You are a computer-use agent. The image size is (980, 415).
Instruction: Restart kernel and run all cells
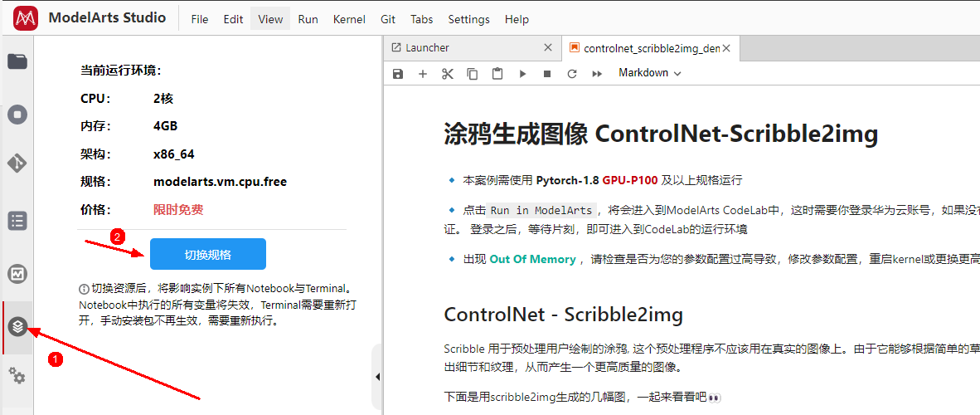point(597,74)
